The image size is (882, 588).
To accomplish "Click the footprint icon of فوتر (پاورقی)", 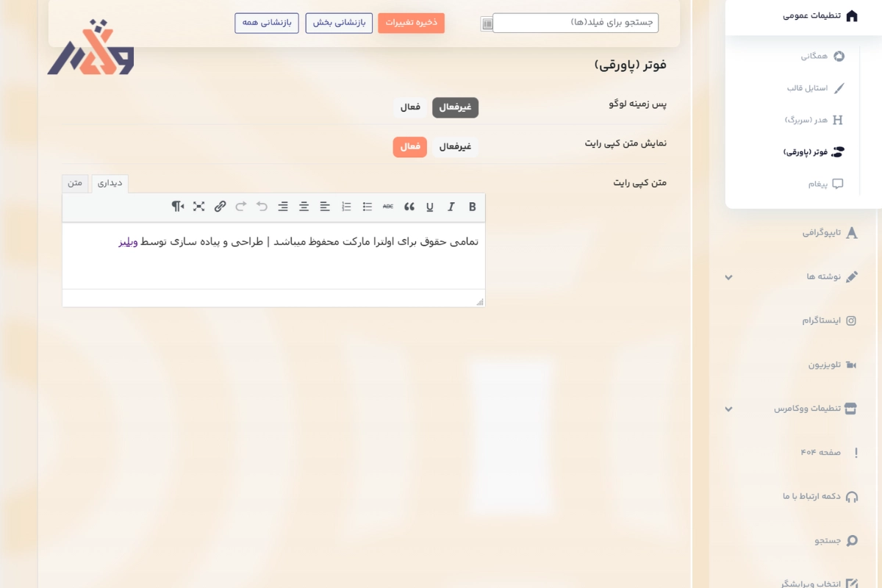I will pos(838,152).
